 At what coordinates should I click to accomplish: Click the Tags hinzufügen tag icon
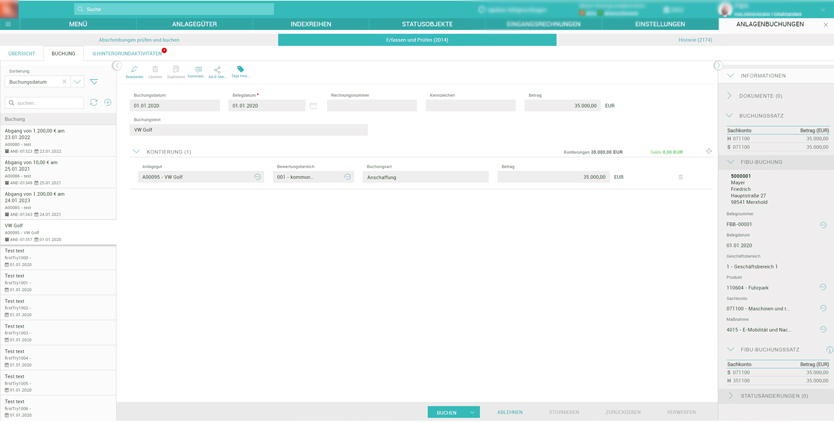click(x=240, y=71)
